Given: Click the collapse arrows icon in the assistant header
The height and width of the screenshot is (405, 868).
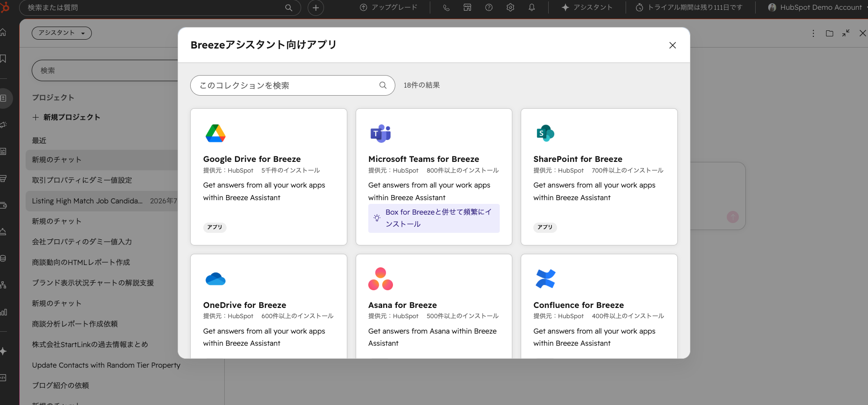Looking at the screenshot, I should pyautogui.click(x=846, y=33).
